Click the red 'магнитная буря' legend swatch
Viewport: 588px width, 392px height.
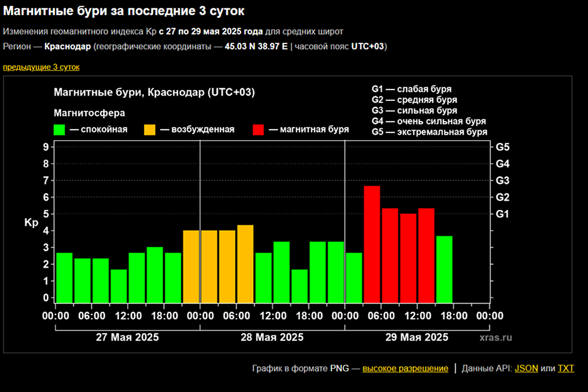(258, 129)
